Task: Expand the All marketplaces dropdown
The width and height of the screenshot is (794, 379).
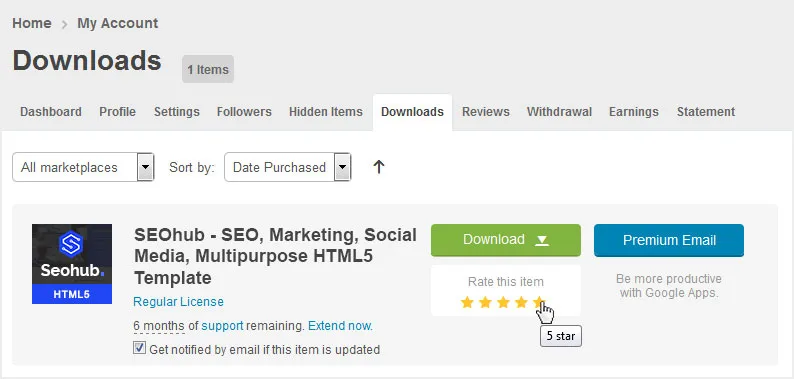Action: click(83, 167)
